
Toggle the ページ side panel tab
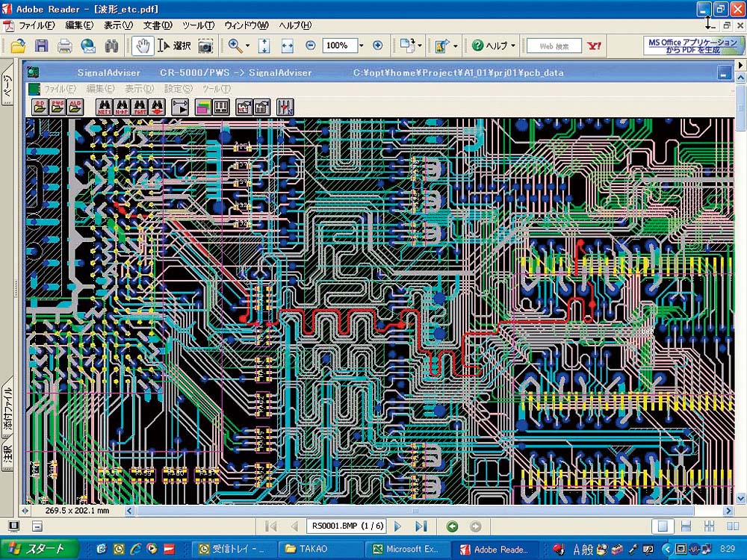[x=8, y=88]
